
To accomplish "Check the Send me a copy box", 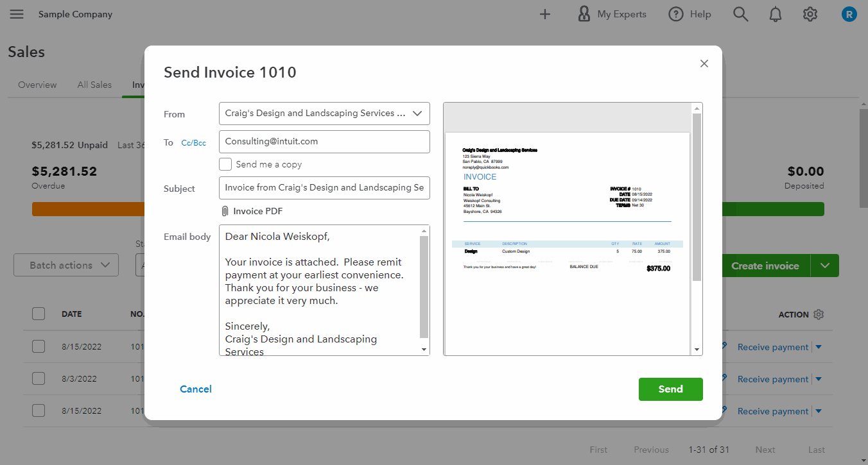I will [225, 164].
